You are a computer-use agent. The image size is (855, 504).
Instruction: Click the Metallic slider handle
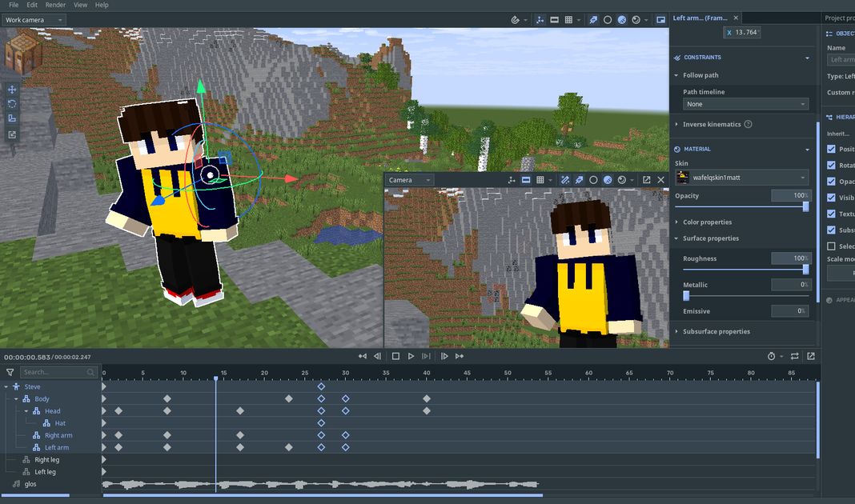[686, 295]
